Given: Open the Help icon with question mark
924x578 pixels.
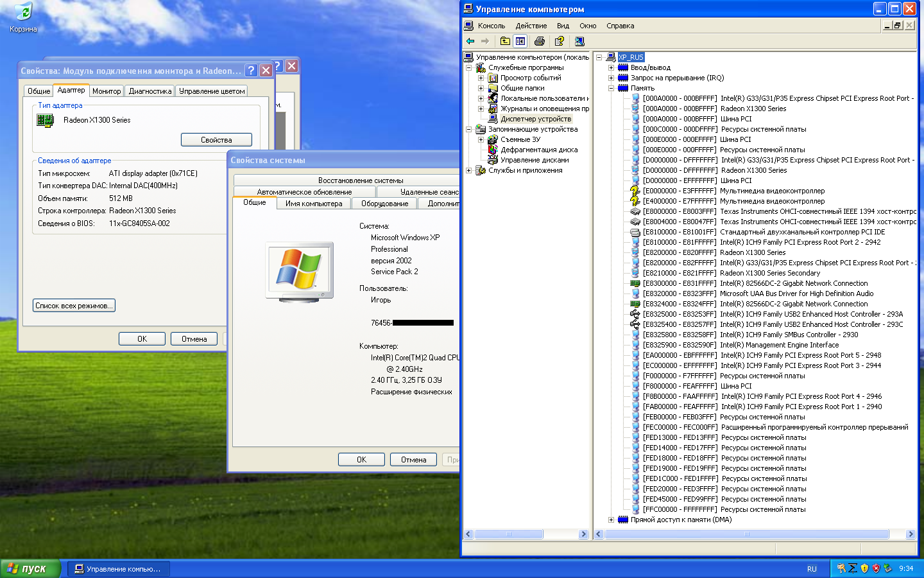Looking at the screenshot, I should (x=560, y=41).
